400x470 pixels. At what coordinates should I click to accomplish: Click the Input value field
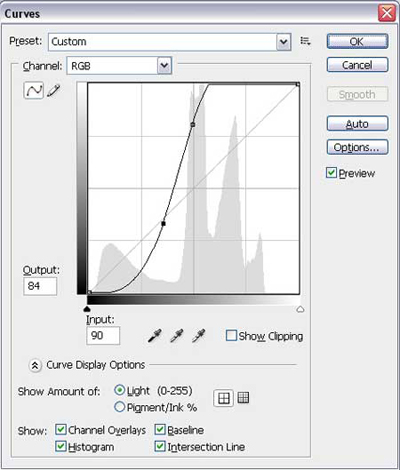[103, 336]
